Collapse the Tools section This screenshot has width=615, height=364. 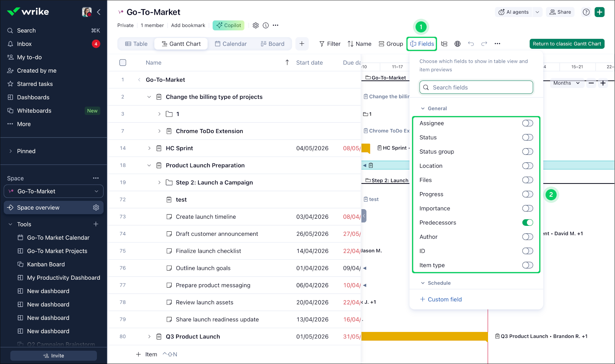11,224
